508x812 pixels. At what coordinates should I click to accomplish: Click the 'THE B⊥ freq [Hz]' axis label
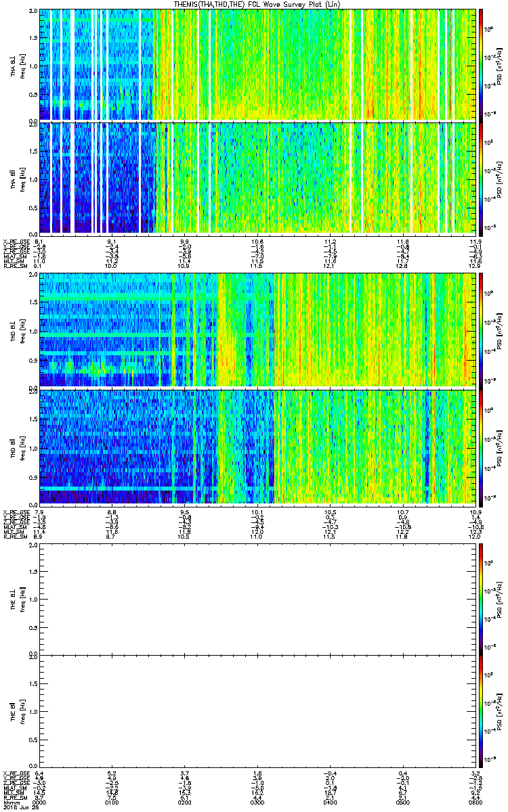point(18,600)
